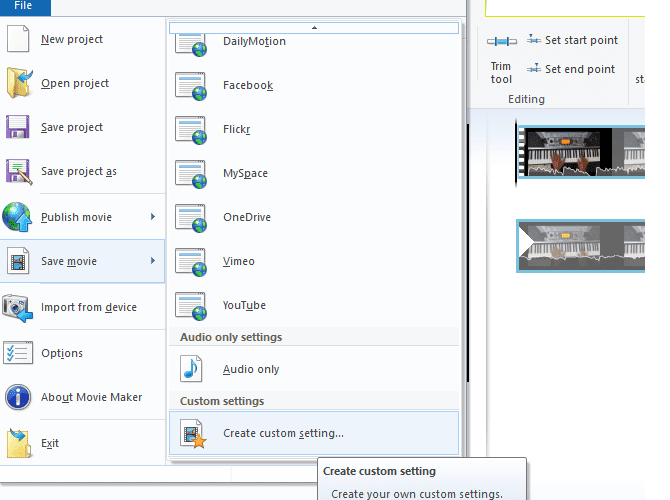Screen dimensions: 670x500
Task: Click the Set end point icon
Action: tap(534, 68)
